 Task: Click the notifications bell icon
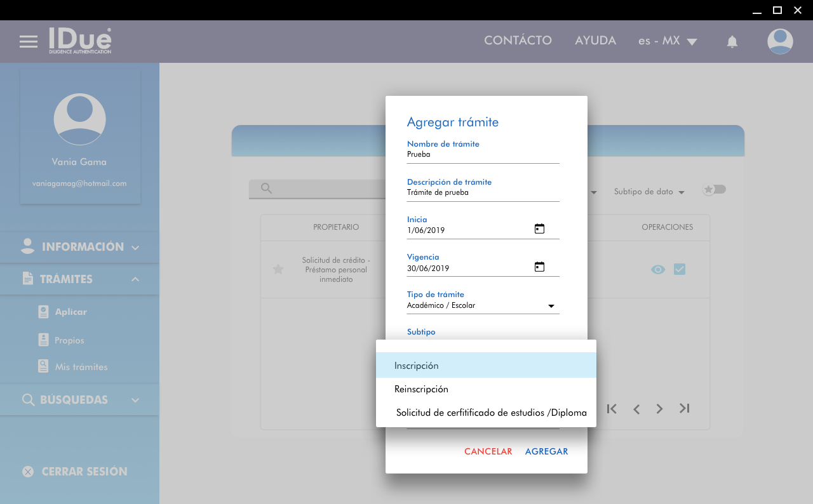click(732, 42)
